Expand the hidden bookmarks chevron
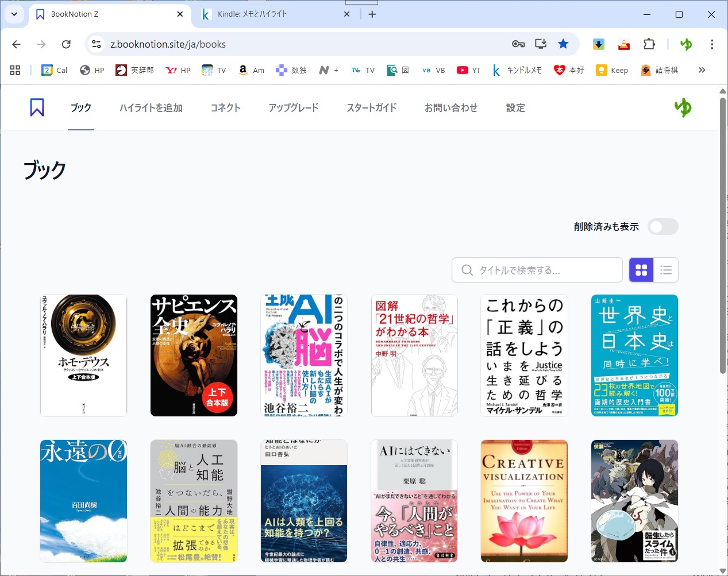The width and height of the screenshot is (728, 576). coord(702,70)
